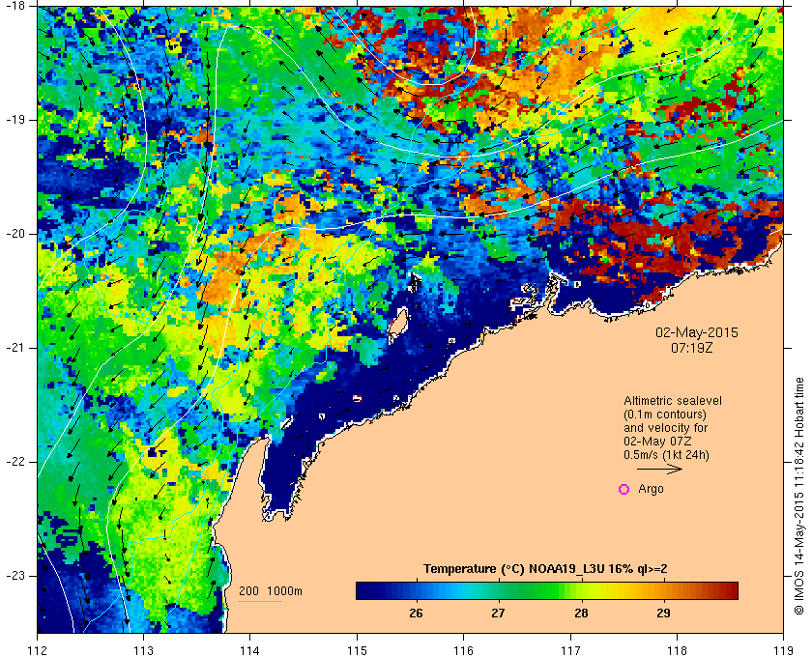This screenshot has height=657, width=812.
Task: Click the magenta Argo circle marker in legend
Action: 624,489
